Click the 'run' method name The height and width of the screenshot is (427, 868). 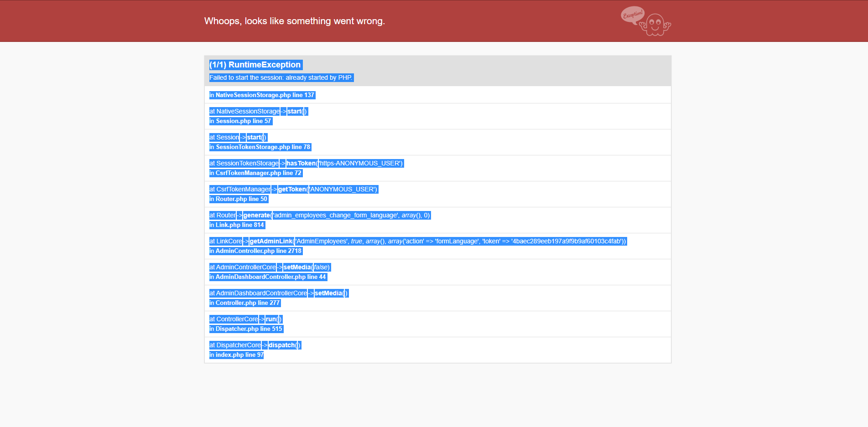pos(271,319)
